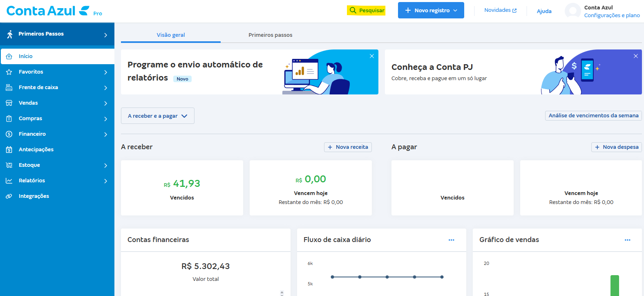Click the Primeiros Passos walking person icon
The image size is (644, 296).
pos(10,34)
